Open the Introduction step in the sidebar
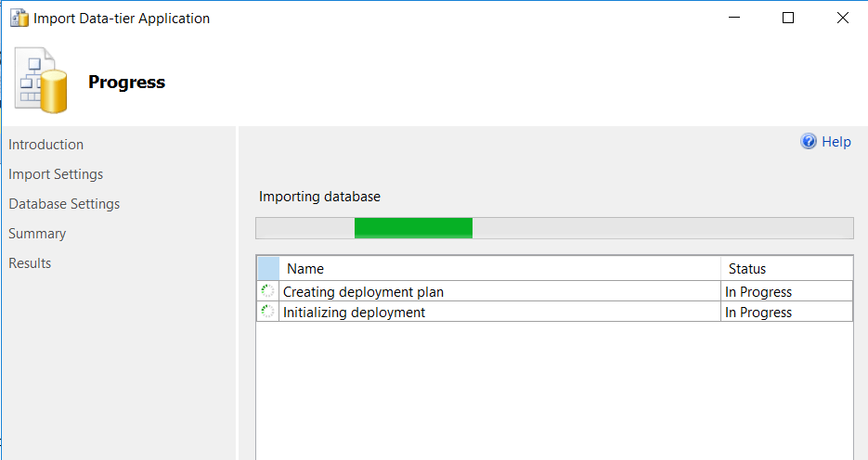Viewport: 868px width, 460px height. click(x=45, y=145)
